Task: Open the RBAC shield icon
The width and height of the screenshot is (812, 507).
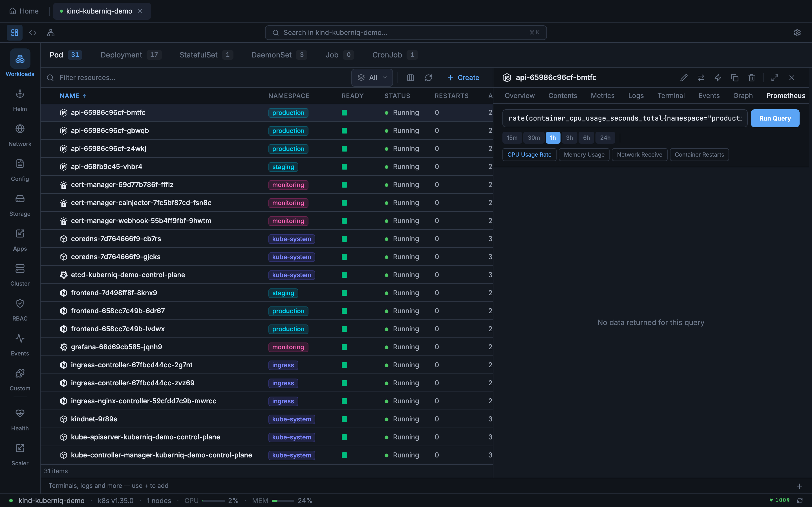Action: 20,303
